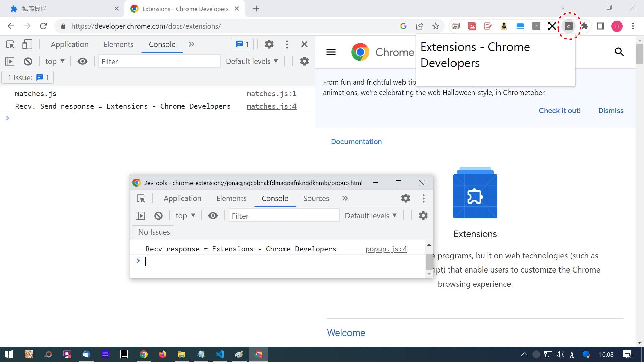This screenshot has width=644, height=362.
Task: Open the Extensions puzzle piece menu
Action: pyautogui.click(x=585, y=26)
